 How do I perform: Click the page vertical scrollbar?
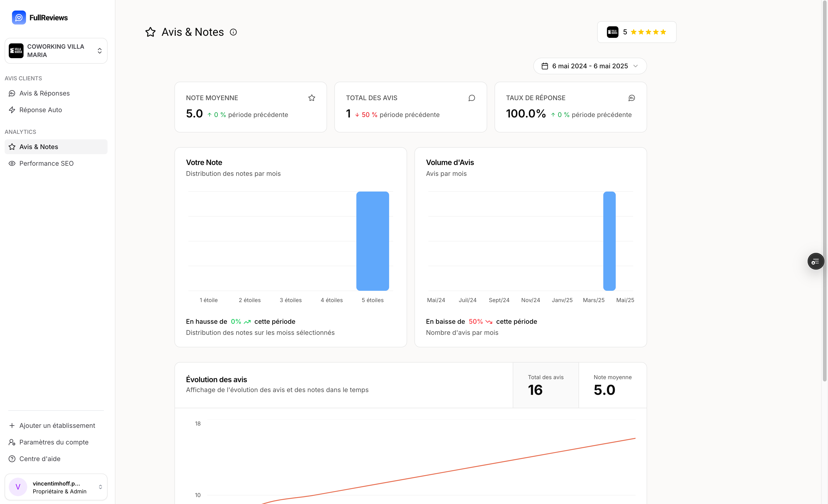[x=825, y=191]
